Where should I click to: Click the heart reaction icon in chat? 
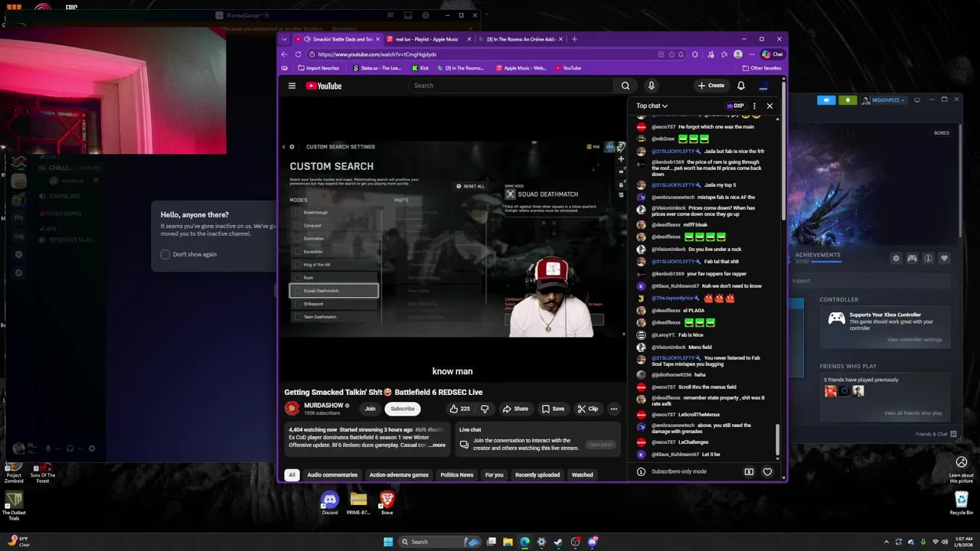coord(767,471)
